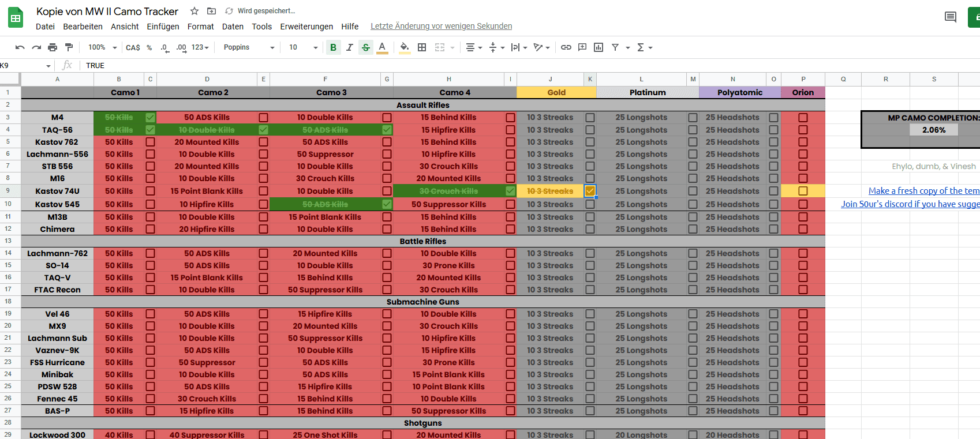Open text color picker (underlined A)

point(382,47)
